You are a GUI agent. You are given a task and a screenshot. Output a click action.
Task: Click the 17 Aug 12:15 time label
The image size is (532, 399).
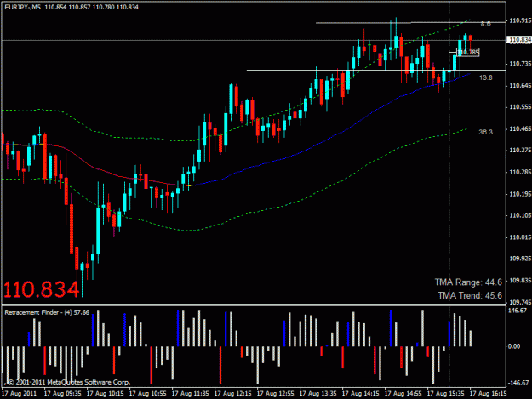pyautogui.click(x=233, y=393)
